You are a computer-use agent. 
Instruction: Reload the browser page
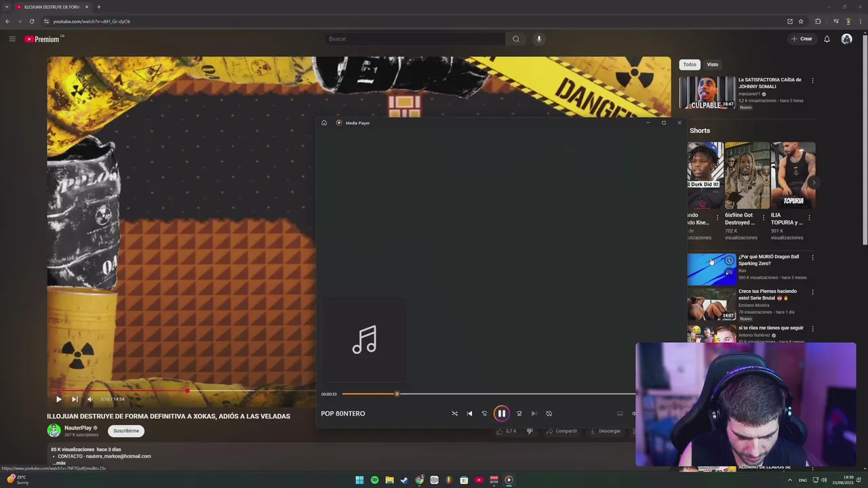[x=31, y=21]
